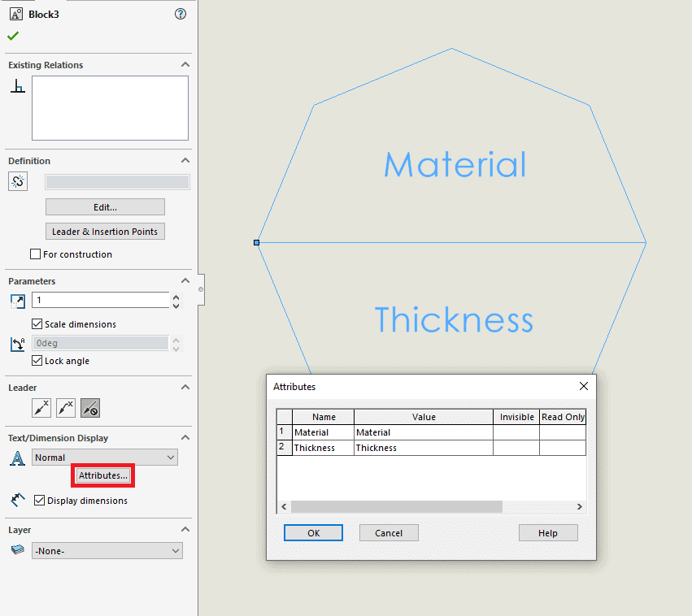The image size is (692, 616).
Task: Cancel the Attributes dialog
Action: coord(389,532)
